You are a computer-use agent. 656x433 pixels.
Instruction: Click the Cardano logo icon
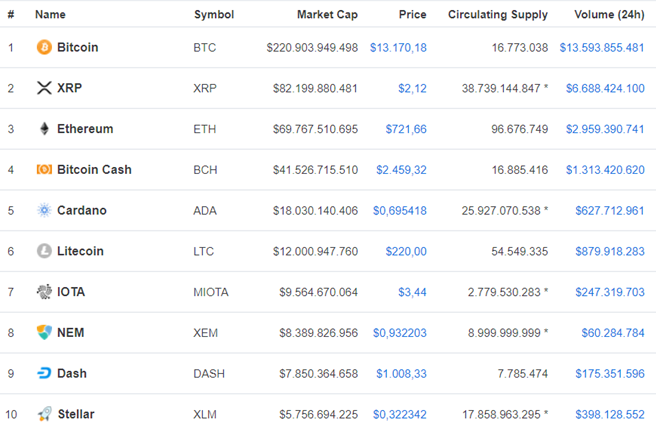click(44, 210)
